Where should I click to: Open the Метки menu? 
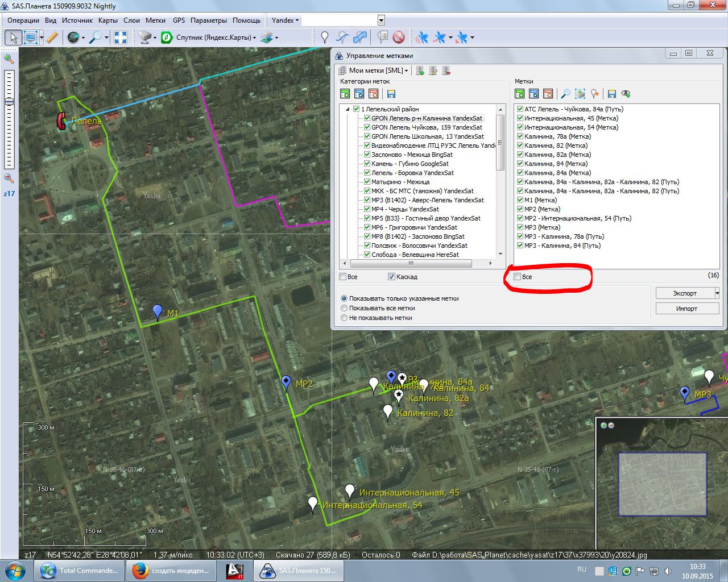[155, 20]
